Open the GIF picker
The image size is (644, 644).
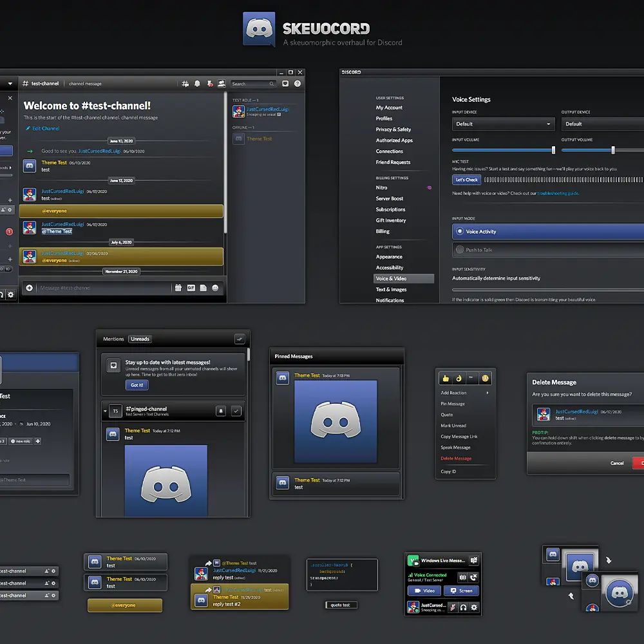(x=191, y=288)
